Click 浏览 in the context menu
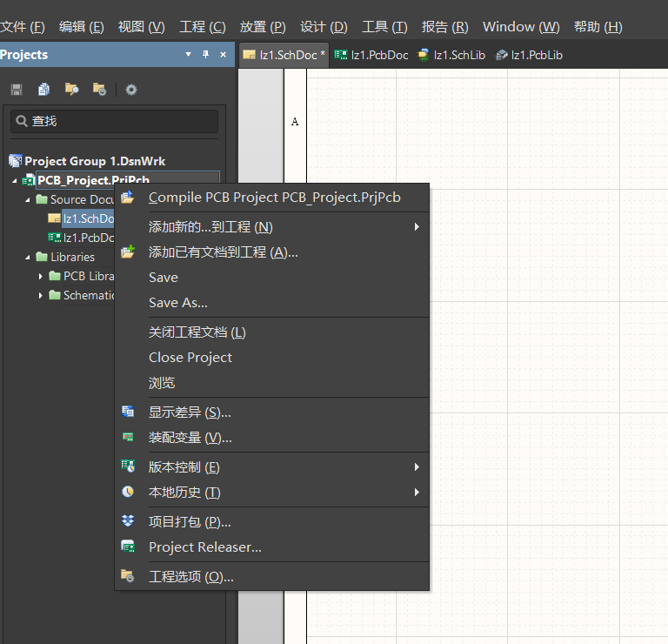This screenshot has width=668, height=644. [271, 383]
